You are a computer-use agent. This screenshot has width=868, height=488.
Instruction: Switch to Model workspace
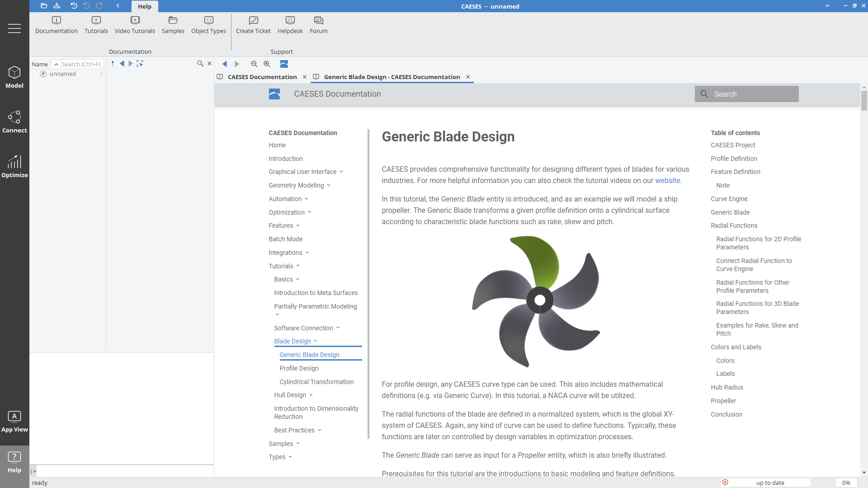tap(14, 77)
